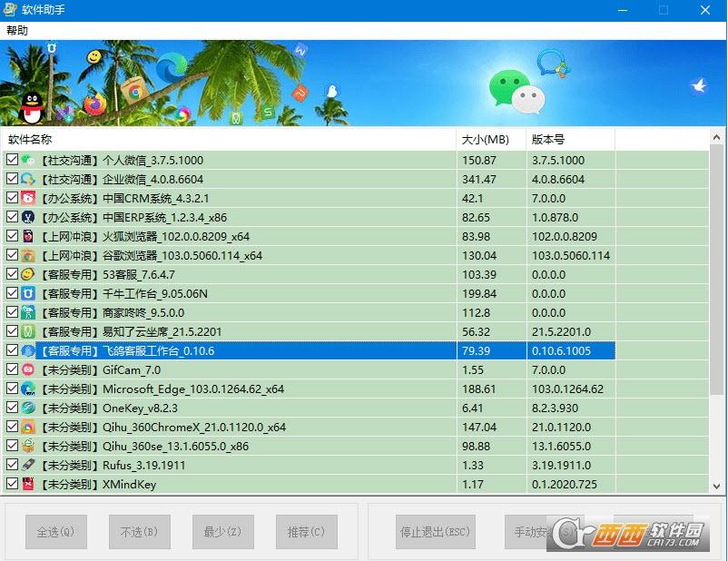Click the Edge logo in the banner
Image resolution: width=728 pixels, height=561 pixels.
[172, 67]
